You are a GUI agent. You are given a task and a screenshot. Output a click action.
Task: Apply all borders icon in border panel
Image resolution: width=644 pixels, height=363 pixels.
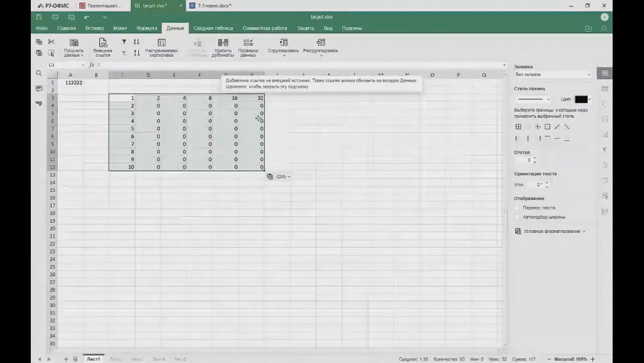pos(518,126)
